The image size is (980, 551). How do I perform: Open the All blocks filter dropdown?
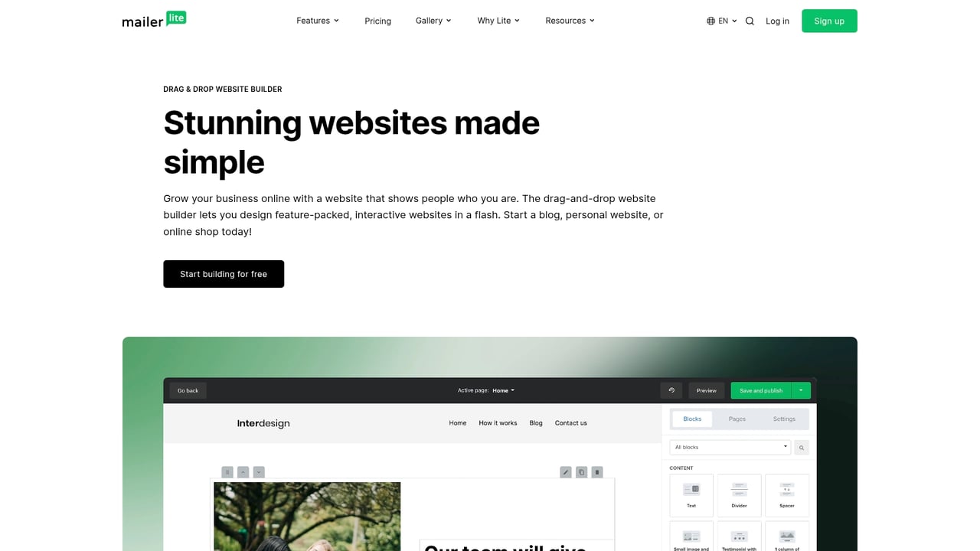pyautogui.click(x=729, y=447)
